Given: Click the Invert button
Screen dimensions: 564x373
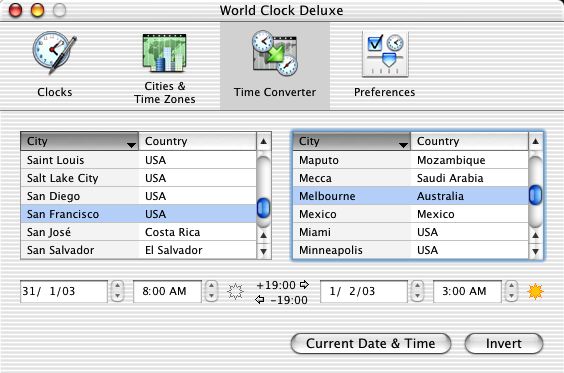Looking at the screenshot, I should pyautogui.click(x=504, y=344).
